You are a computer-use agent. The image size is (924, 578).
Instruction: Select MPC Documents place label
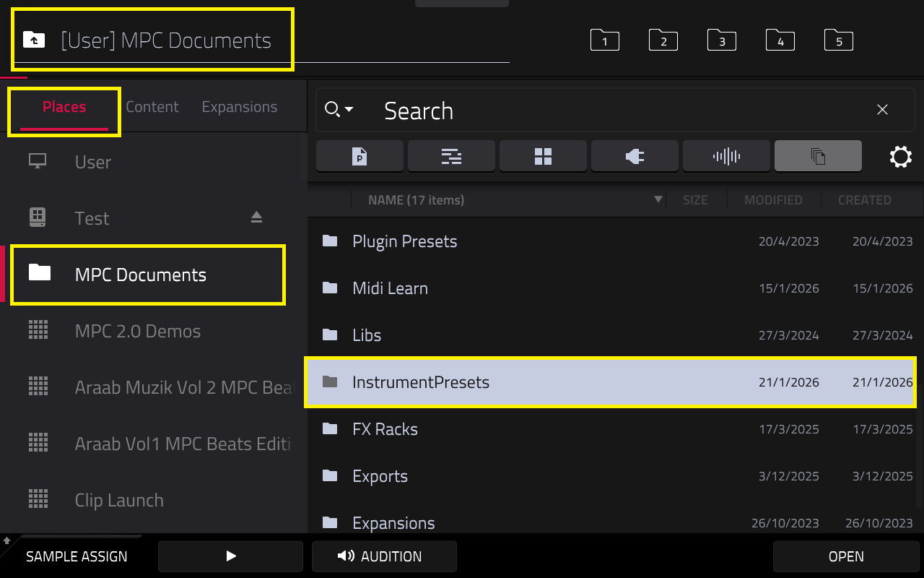tap(141, 275)
